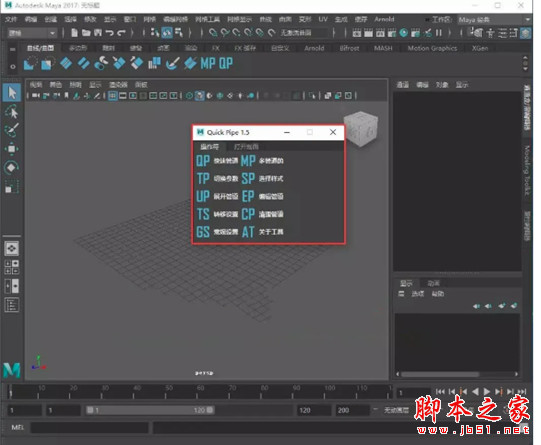The width and height of the screenshot is (541, 445).
Task: Click MP in the Quick Pipe window
Action: click(248, 161)
